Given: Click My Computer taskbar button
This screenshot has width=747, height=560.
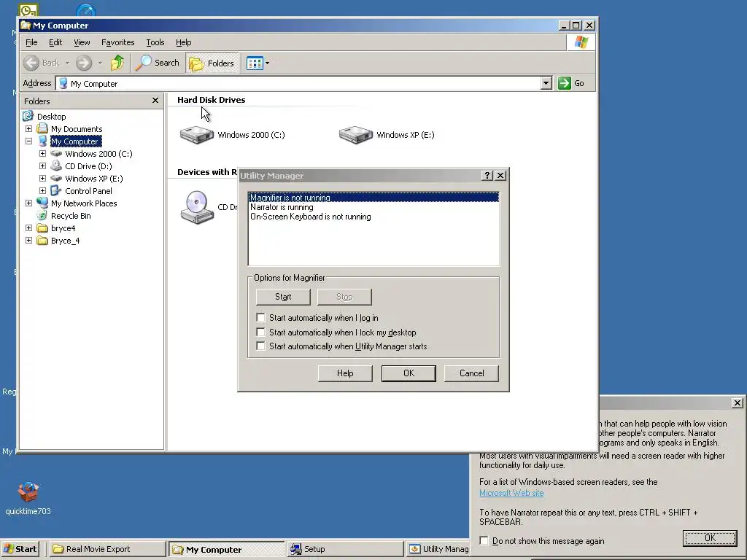Looking at the screenshot, I should coord(227,549).
